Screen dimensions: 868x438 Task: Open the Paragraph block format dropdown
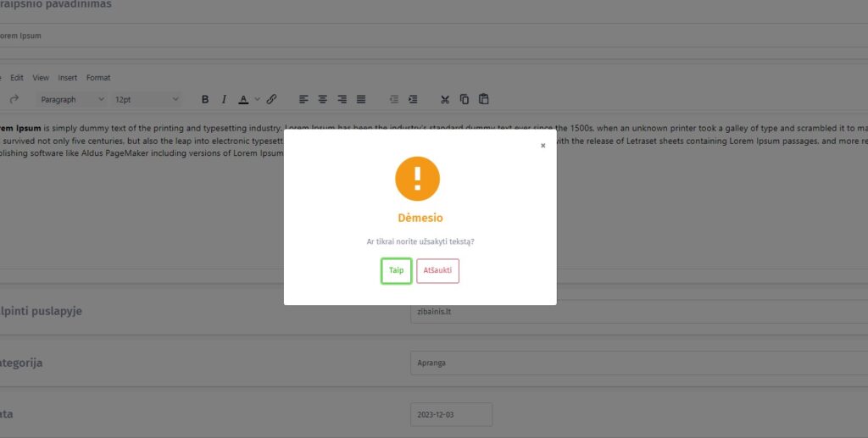tap(71, 99)
